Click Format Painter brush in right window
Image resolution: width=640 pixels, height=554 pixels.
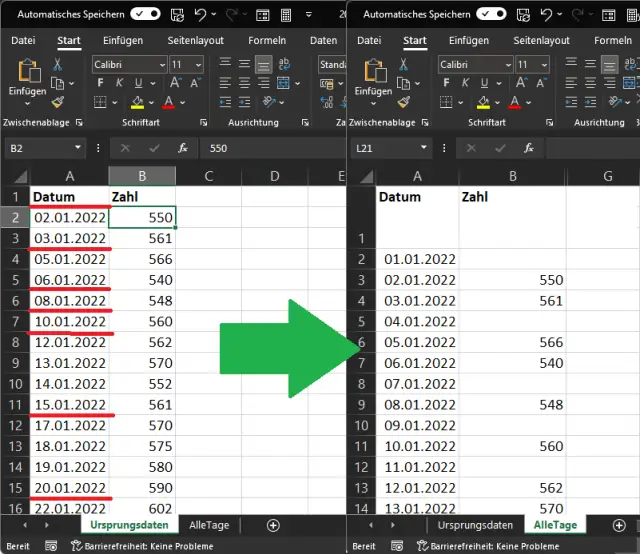coord(403,101)
